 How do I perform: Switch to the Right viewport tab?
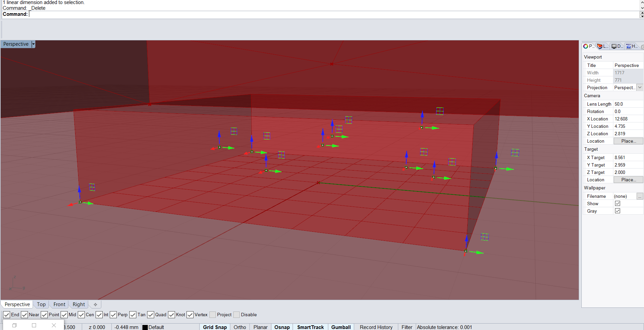79,304
